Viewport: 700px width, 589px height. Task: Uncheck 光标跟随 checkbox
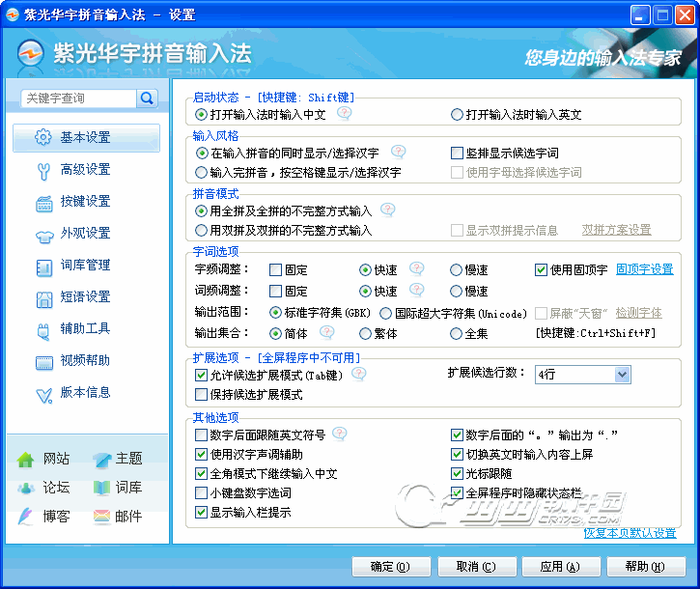[x=457, y=473]
